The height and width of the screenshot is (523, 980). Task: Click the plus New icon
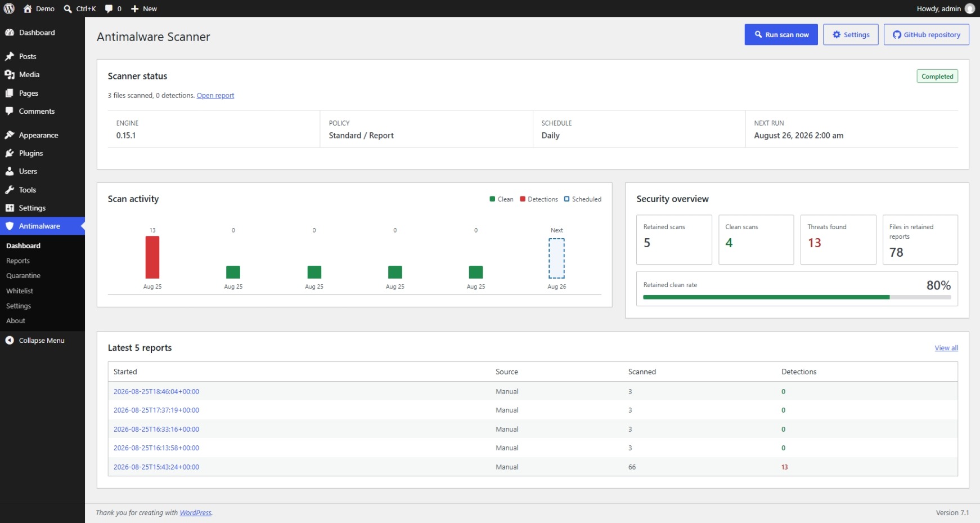tap(135, 8)
